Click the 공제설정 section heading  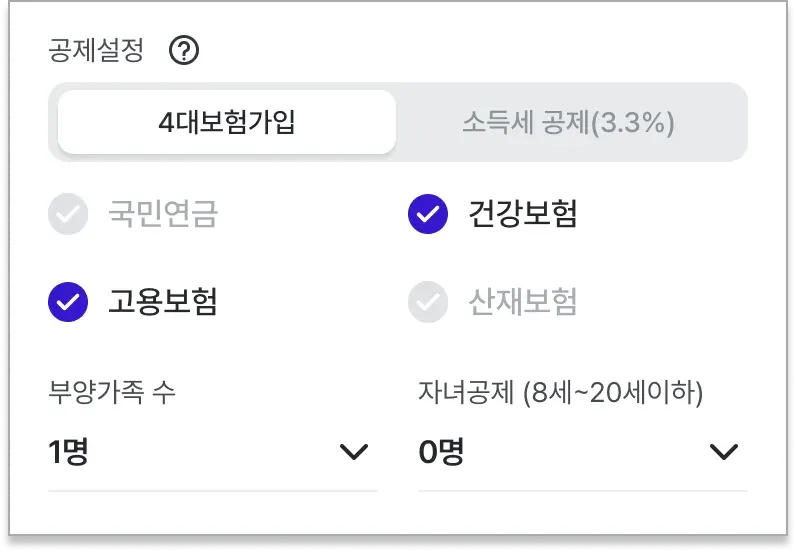pyautogui.click(x=96, y=50)
